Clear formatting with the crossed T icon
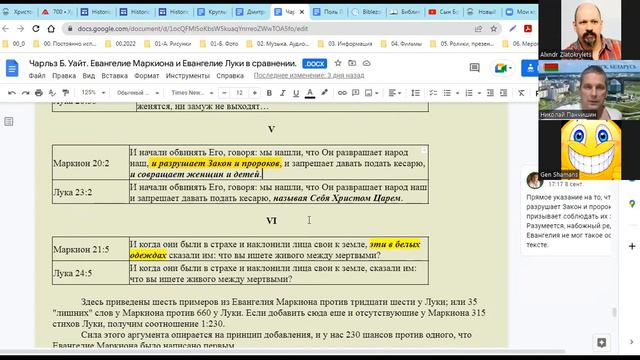Viewport: 640px width, 360px height. pyautogui.click(x=521, y=93)
